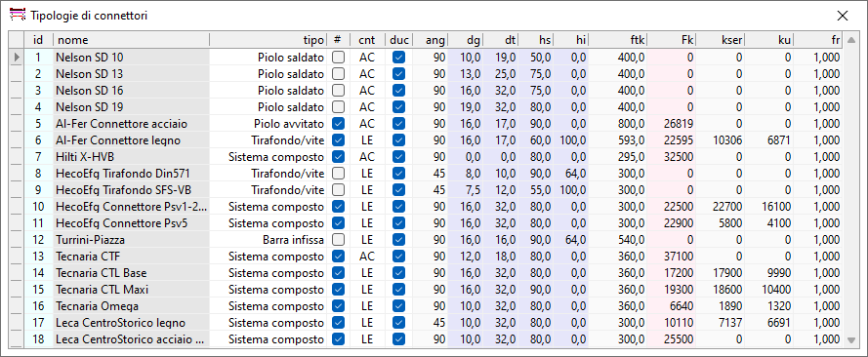Sort by the id column header
This screenshot has width=868, height=357.
pyautogui.click(x=38, y=40)
